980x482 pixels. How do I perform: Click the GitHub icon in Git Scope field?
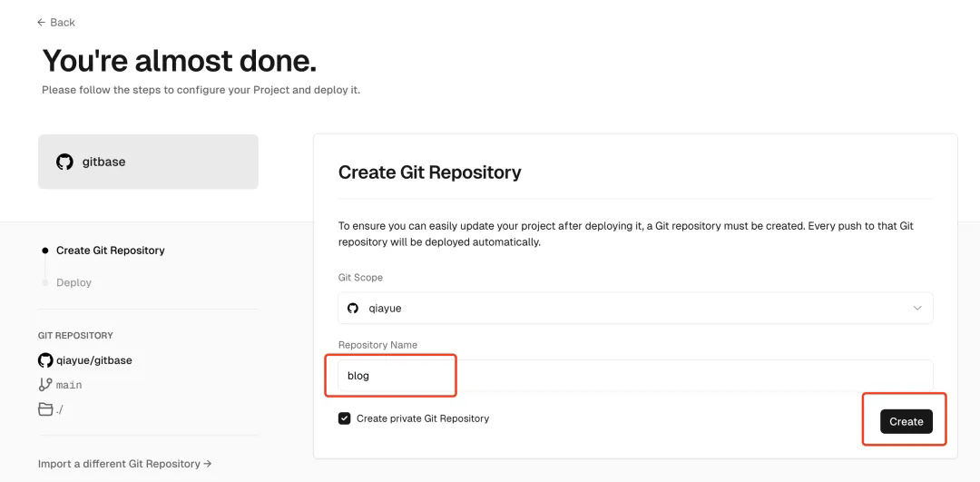point(353,309)
